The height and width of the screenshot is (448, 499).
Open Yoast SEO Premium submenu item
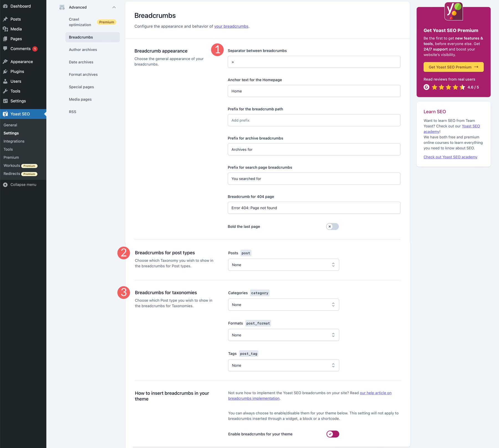11,157
